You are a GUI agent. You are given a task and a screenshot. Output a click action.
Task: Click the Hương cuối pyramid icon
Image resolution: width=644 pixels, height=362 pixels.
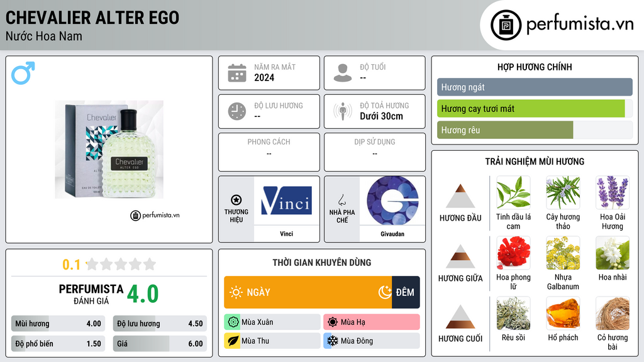(x=460, y=317)
